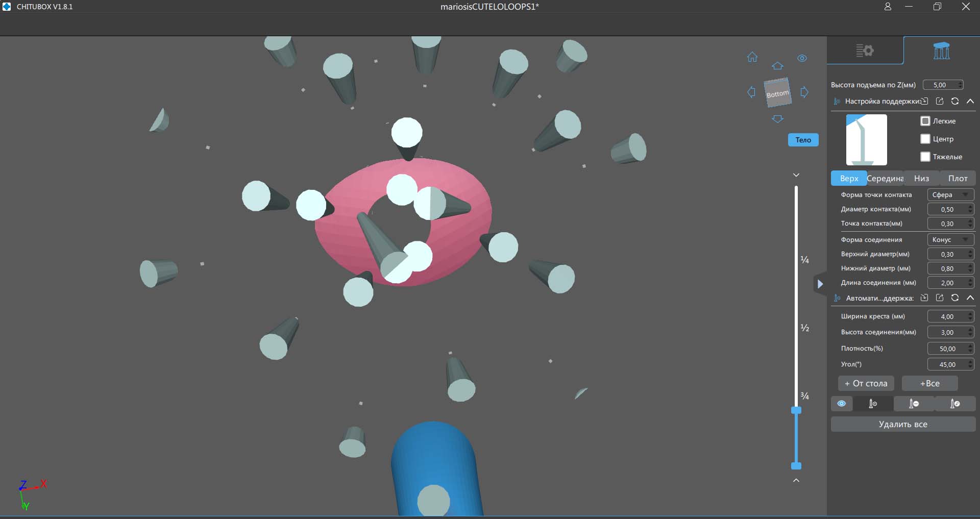
Task: Rotate view with right arrow beside cube
Action: point(804,92)
